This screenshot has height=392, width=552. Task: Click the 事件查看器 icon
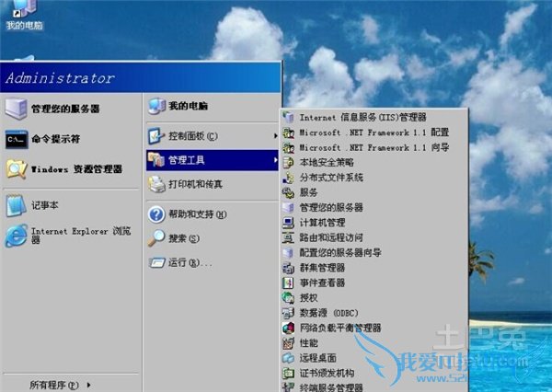point(288,282)
